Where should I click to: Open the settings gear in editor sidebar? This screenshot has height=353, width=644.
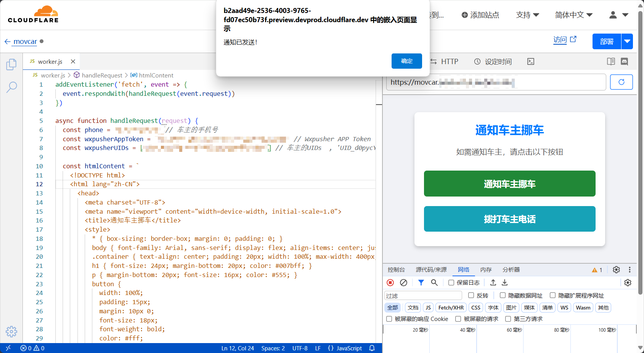(11, 331)
